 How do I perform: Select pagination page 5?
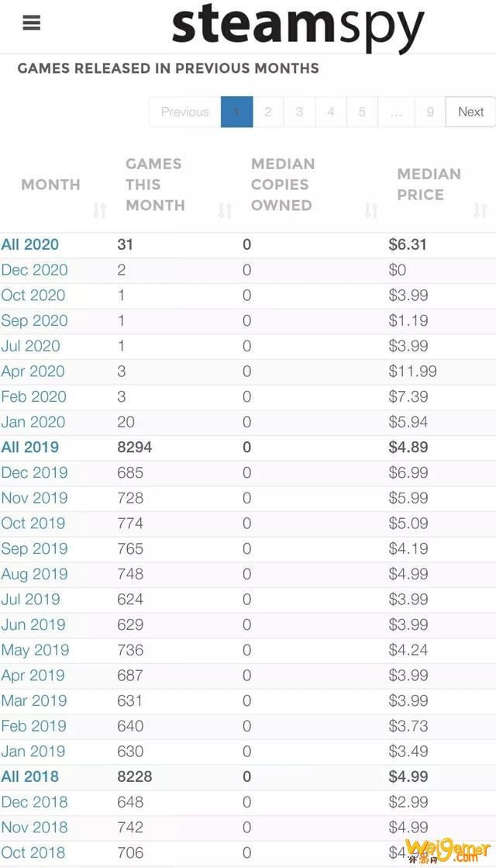[x=362, y=112]
